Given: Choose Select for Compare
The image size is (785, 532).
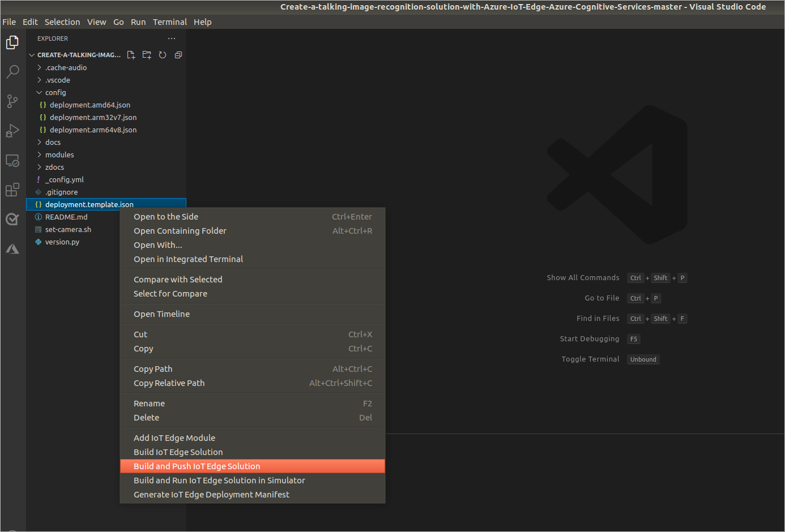Looking at the screenshot, I should (253, 294).
